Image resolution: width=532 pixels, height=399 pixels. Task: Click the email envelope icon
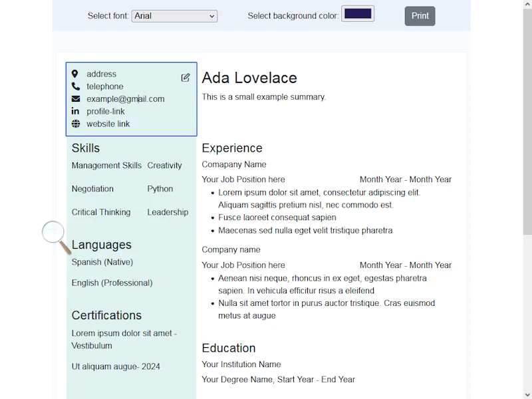tap(75, 98)
